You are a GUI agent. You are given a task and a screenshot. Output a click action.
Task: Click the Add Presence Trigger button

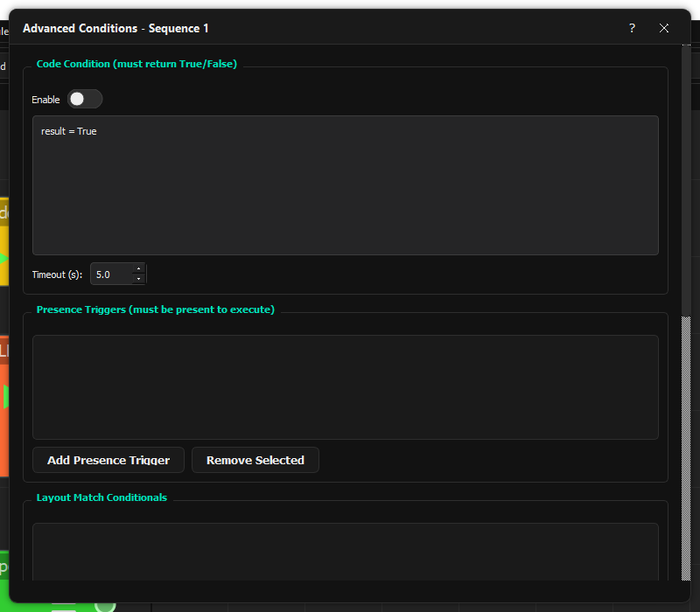click(x=108, y=460)
